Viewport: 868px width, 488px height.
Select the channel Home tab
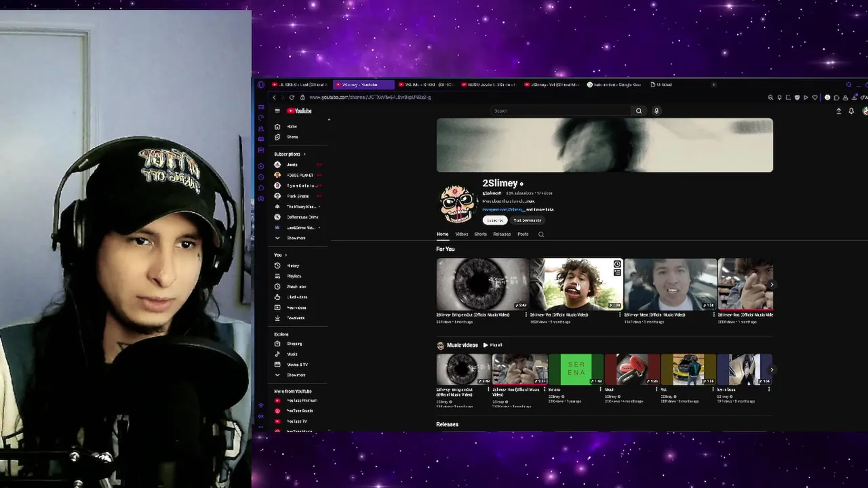443,235
